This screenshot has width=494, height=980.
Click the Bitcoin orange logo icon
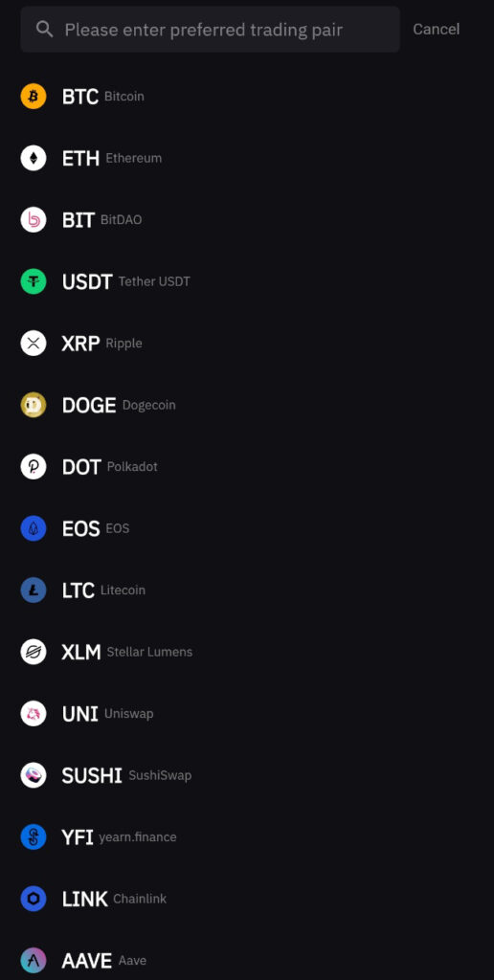pos(34,97)
